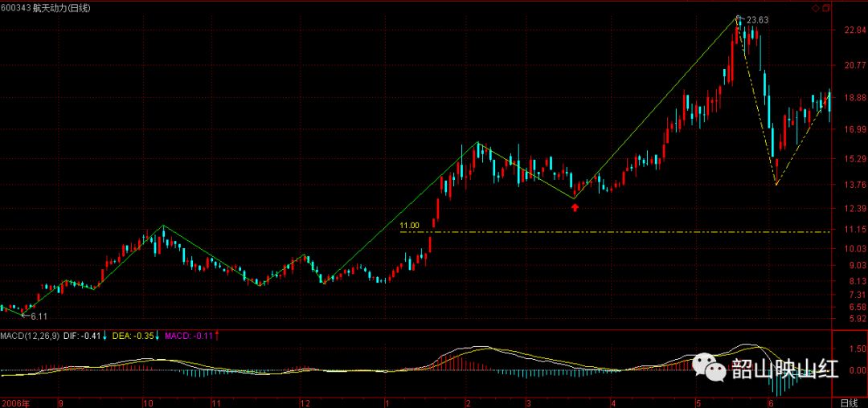Click the DIF: -0.41 value
868x408 pixels.
[83, 335]
